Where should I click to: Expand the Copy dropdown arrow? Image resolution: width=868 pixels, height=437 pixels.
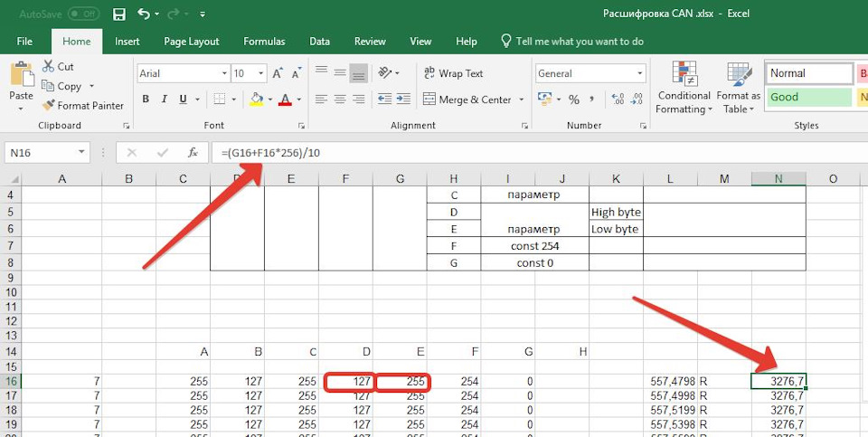click(91, 86)
